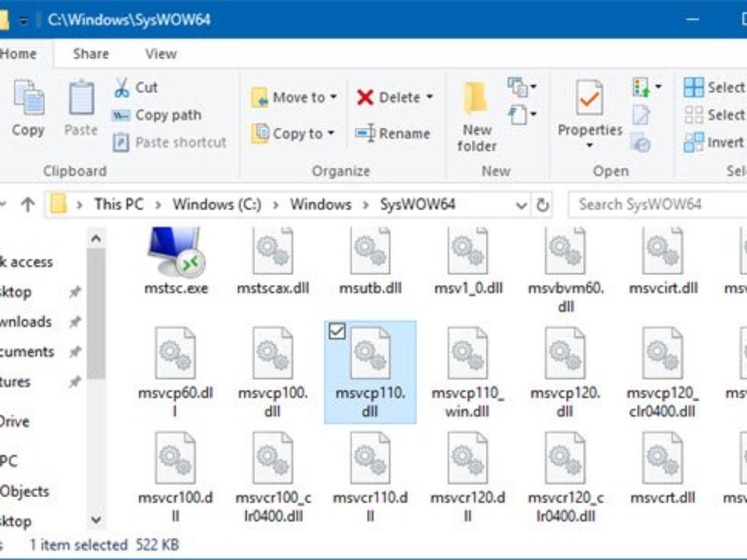This screenshot has width=747, height=560.
Task: Open the Customize Quick Access Toolbar arrow
Action: 24,20
